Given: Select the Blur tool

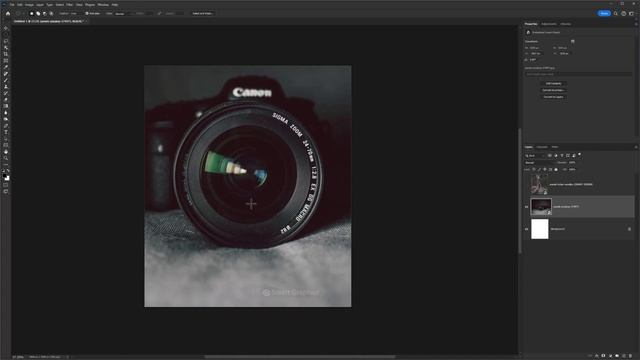Looking at the screenshot, I should tap(6, 113).
